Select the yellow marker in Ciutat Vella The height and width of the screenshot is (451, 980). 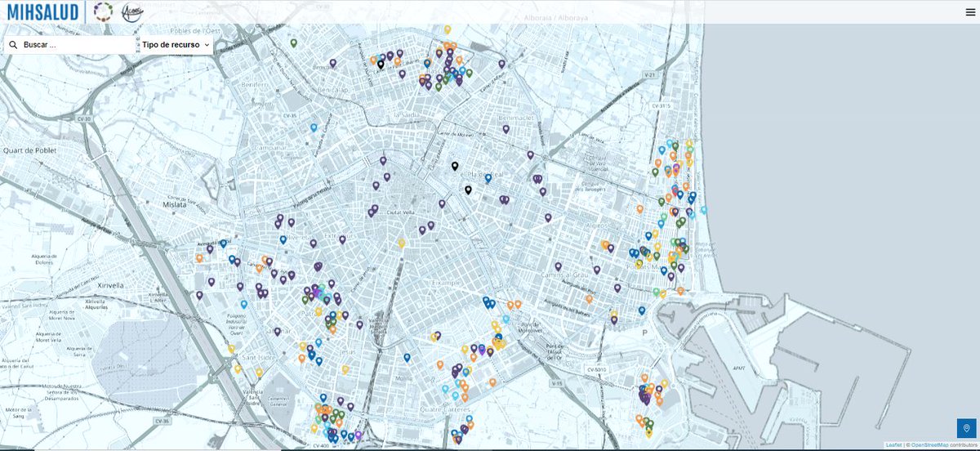click(401, 243)
